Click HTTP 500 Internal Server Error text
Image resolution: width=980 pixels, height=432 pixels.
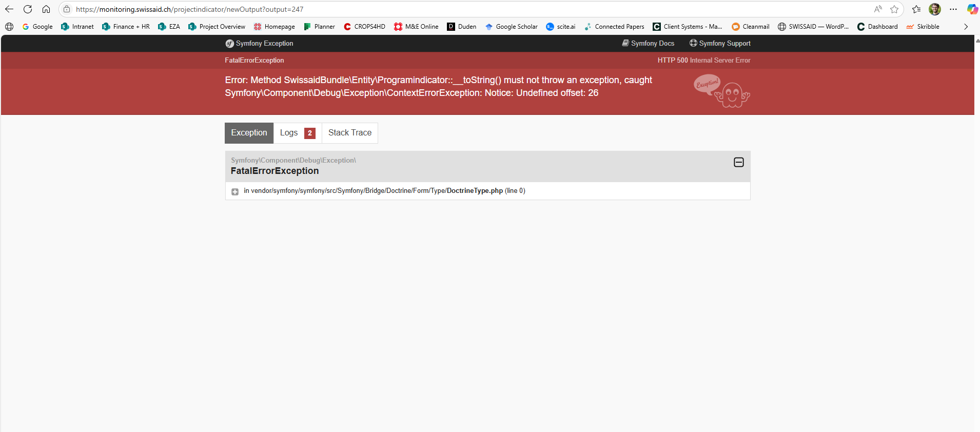click(704, 61)
